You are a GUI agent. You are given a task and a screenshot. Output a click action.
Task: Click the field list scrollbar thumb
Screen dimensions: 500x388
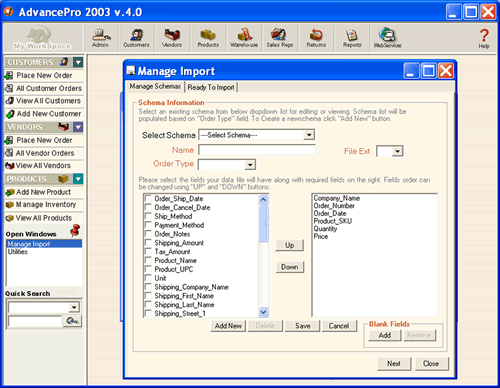click(x=263, y=224)
